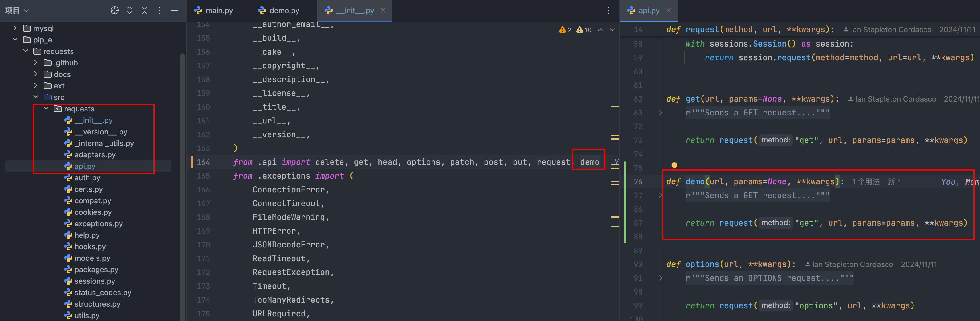Open project panel options (vertical dots)

[159, 11]
